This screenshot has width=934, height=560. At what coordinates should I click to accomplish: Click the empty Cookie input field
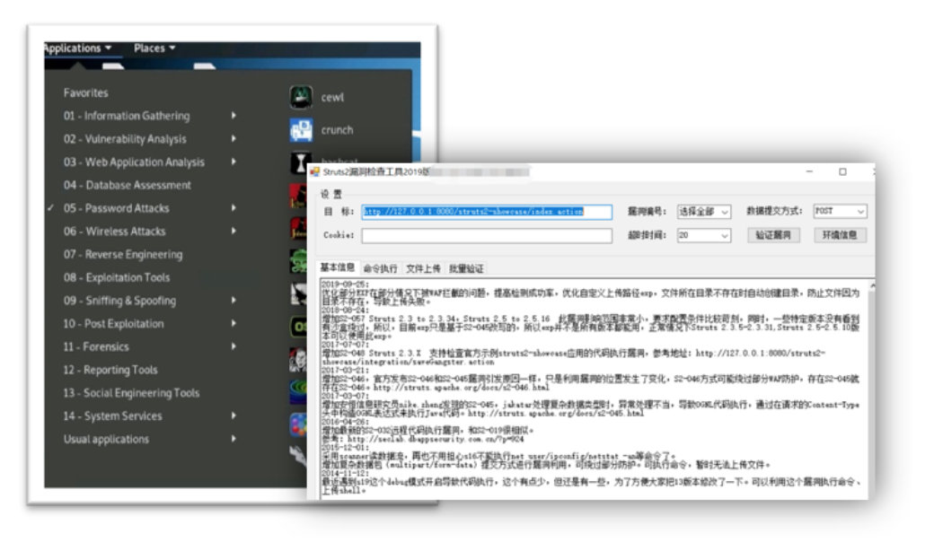click(487, 236)
